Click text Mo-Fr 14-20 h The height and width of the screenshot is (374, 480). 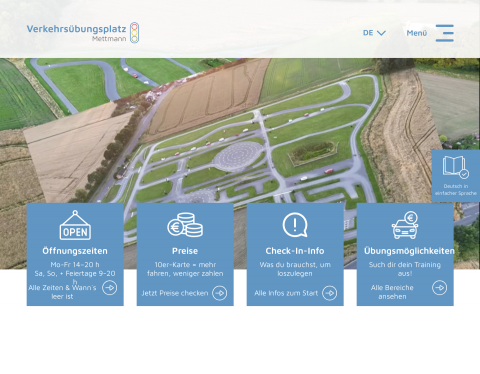pos(75,265)
